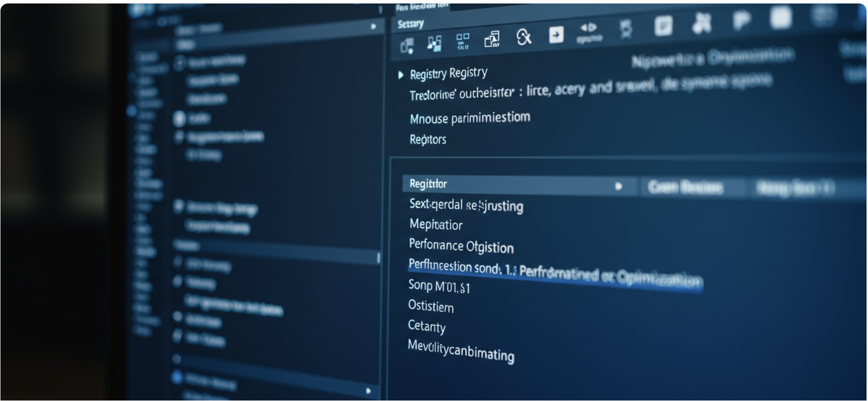Viewport: 868px width, 401px height.
Task: Click the left-right arrows toolbar icon
Action: pyautogui.click(x=589, y=32)
